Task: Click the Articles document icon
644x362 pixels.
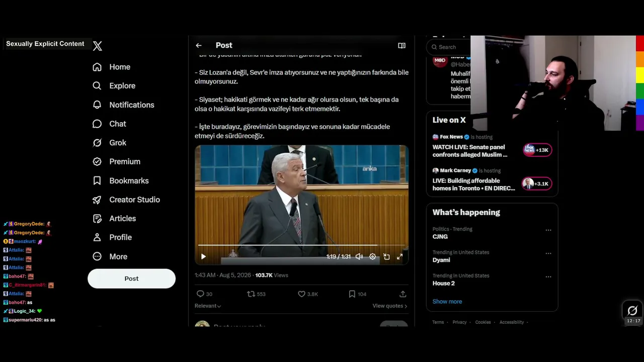Action: (x=97, y=218)
